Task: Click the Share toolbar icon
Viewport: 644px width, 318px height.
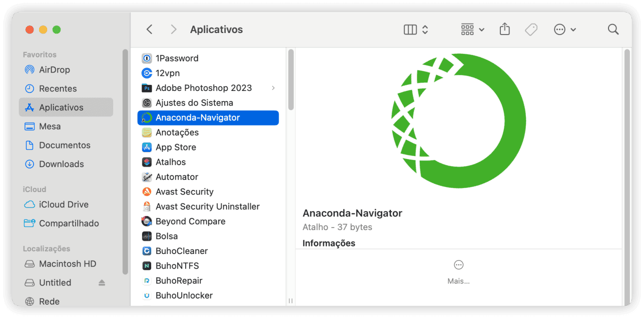Action: 504,29
